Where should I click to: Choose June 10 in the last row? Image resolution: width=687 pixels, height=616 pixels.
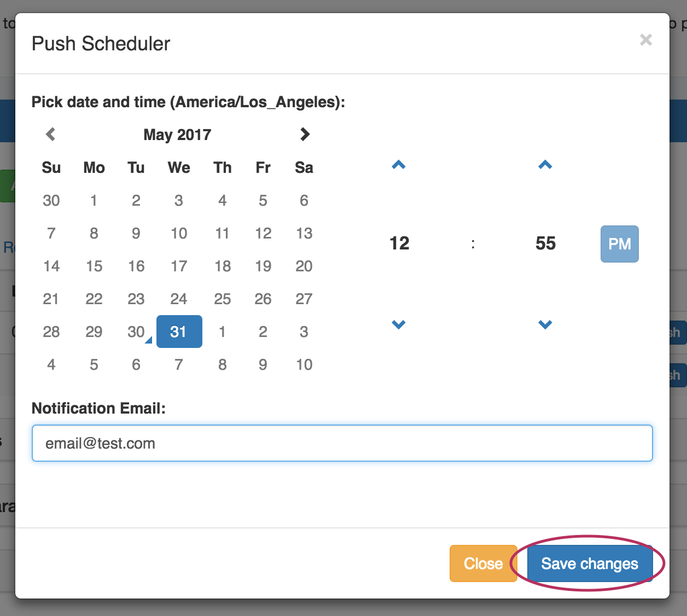304,364
